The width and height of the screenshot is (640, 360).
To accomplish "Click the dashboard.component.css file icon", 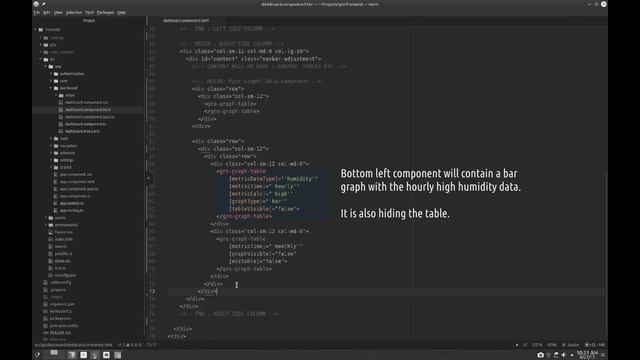I will click(61, 102).
